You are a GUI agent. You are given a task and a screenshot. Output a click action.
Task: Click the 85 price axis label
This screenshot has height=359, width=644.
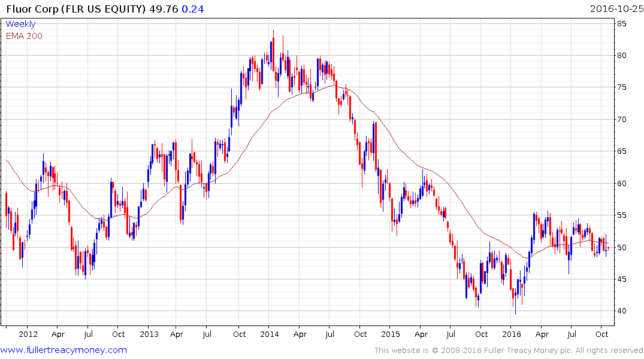[x=622, y=24]
